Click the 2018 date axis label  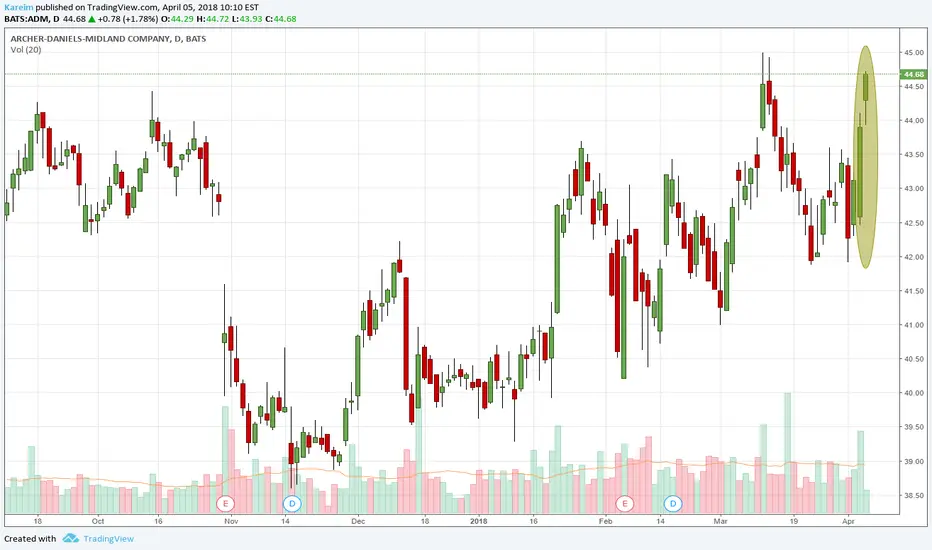pyautogui.click(x=478, y=521)
